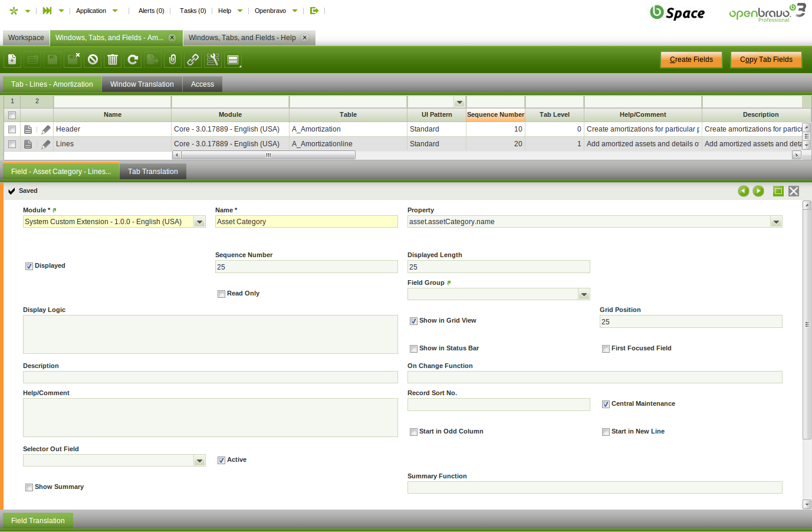Open attachments with the paperclip icon

pyautogui.click(x=173, y=60)
